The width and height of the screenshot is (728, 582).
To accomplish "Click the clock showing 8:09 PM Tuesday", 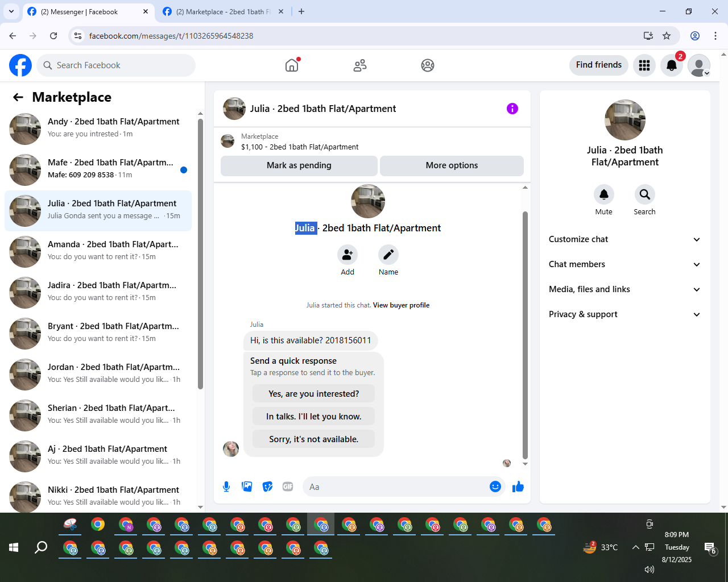I will (x=677, y=547).
